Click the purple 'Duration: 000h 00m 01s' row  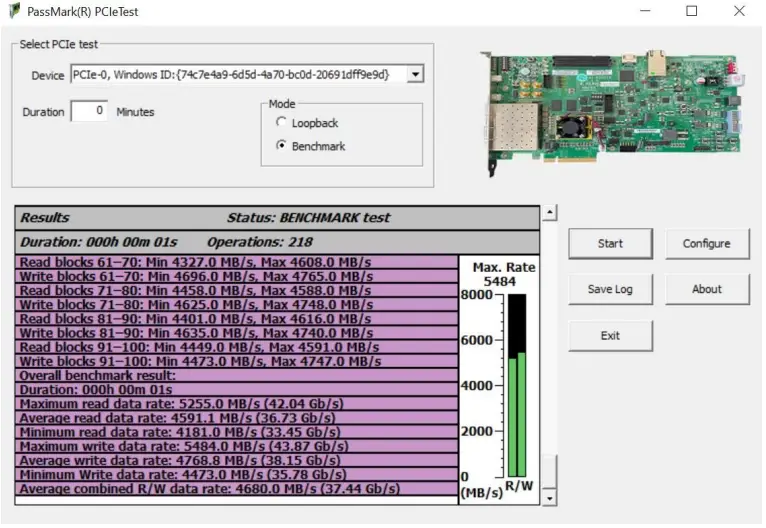coord(236,390)
